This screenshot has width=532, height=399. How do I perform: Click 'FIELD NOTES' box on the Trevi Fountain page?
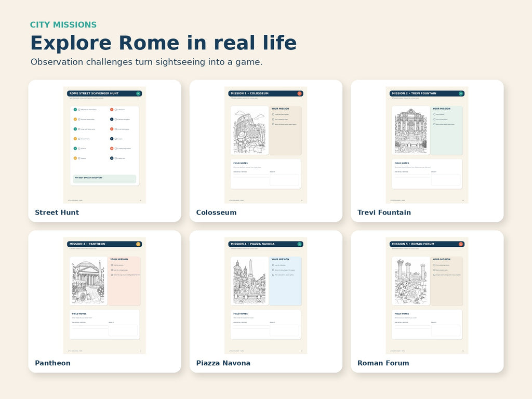(427, 174)
